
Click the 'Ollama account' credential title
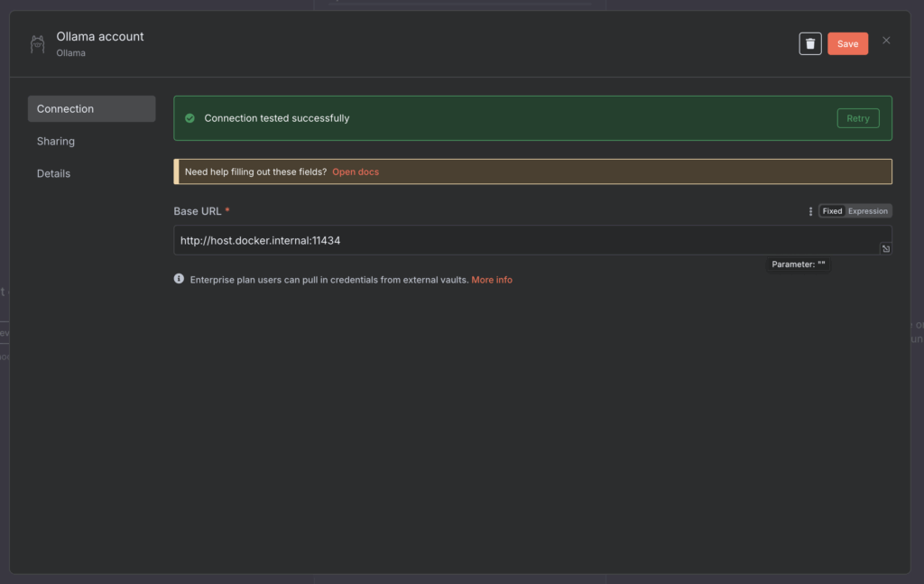click(99, 36)
